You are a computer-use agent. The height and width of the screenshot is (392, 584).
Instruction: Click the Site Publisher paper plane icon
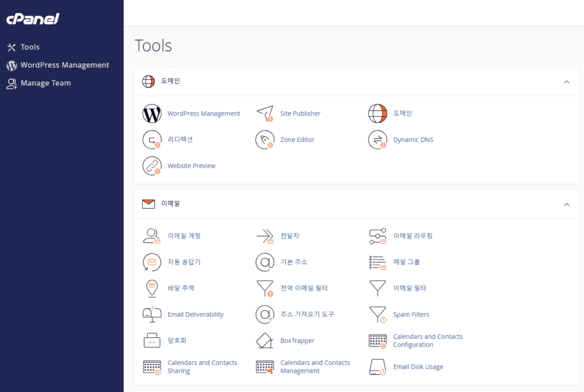pyautogui.click(x=265, y=113)
